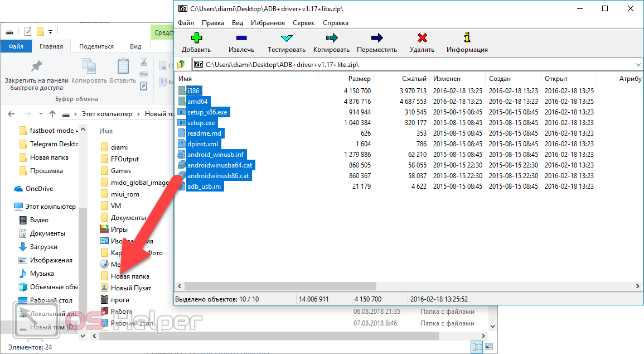Viewport: 644px width, 354px height.
Task: Switch to the Поделиться ribbon tab
Action: click(x=96, y=46)
